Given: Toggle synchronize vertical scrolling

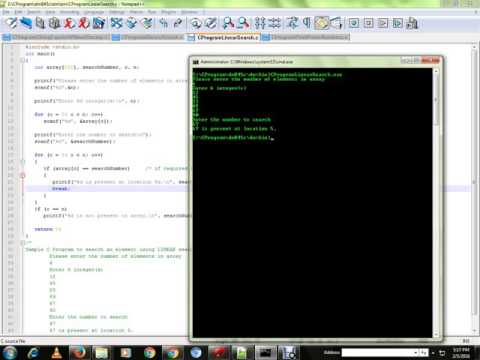Looking at the screenshot, I should (x=260, y=23).
